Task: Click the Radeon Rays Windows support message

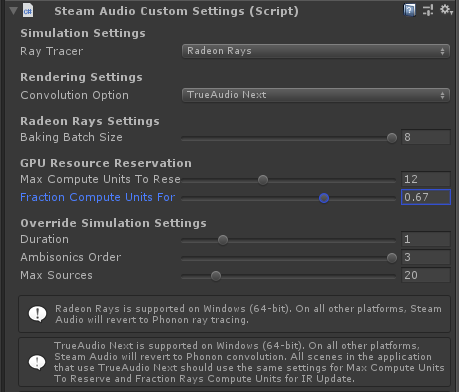Action: point(248,314)
